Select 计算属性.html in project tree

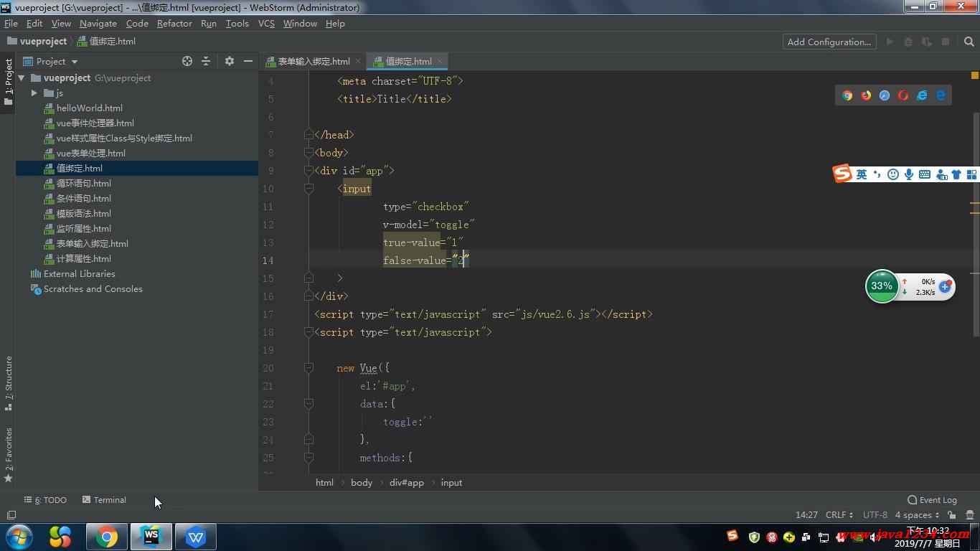pyautogui.click(x=83, y=259)
